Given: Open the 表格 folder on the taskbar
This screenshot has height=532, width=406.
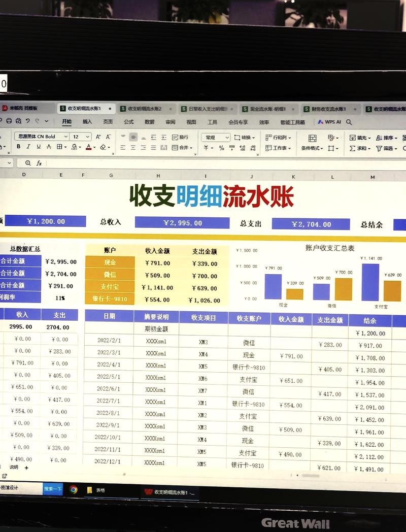Looking at the screenshot, I should coord(96,490).
